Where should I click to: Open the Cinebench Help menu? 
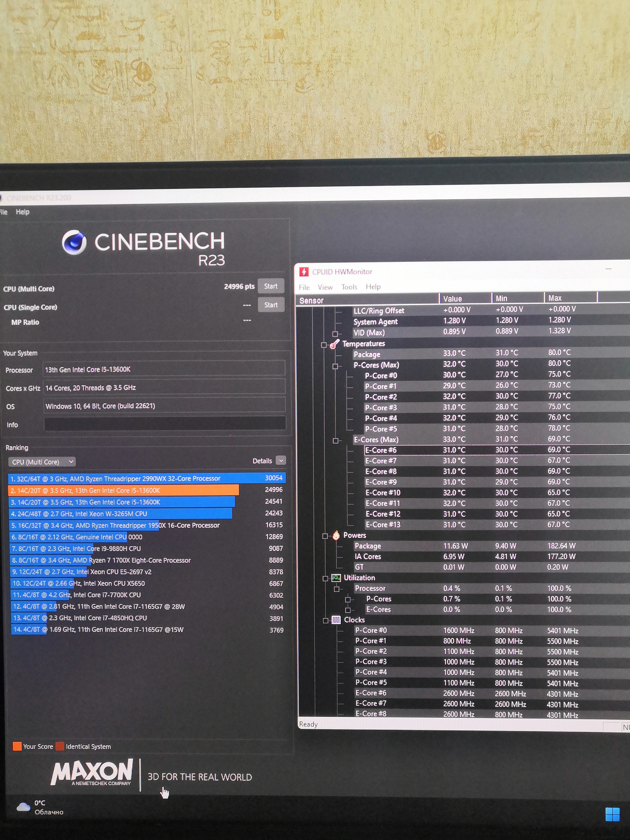click(x=22, y=212)
